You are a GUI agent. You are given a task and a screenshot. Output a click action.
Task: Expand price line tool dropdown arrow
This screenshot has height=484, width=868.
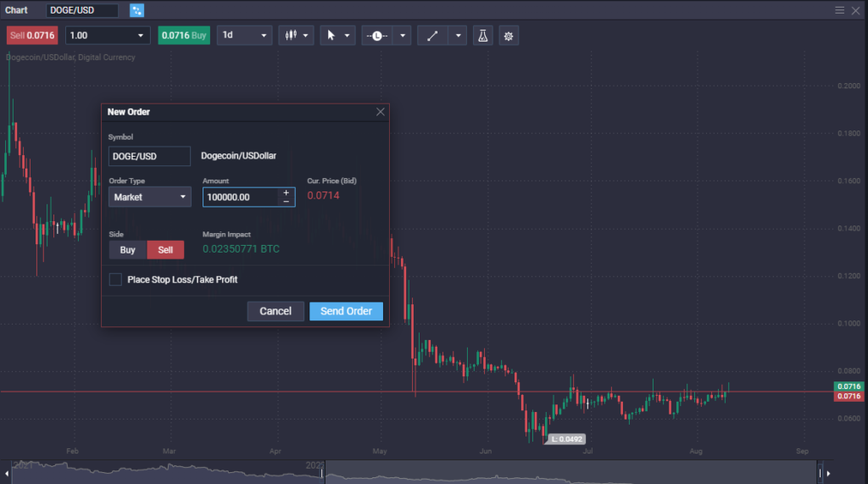(x=403, y=36)
